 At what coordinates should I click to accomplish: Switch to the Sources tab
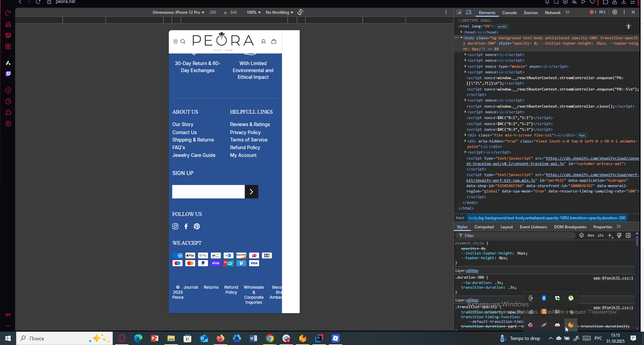tap(531, 13)
